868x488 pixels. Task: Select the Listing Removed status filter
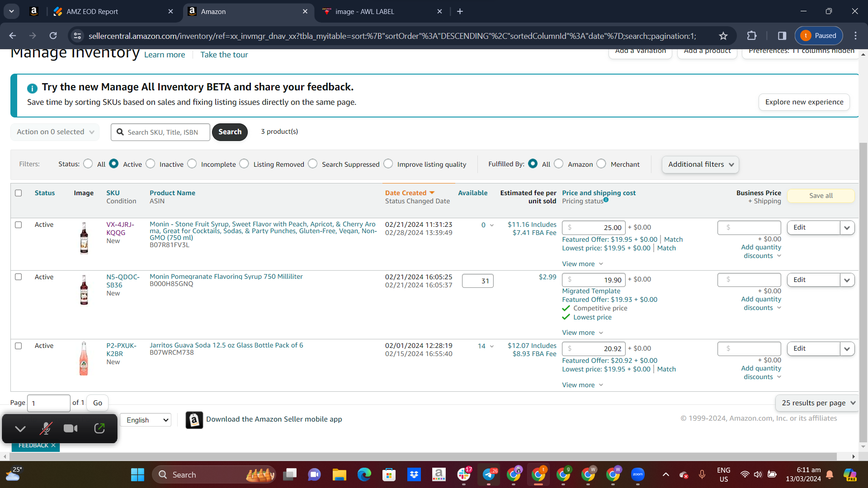[244, 164]
